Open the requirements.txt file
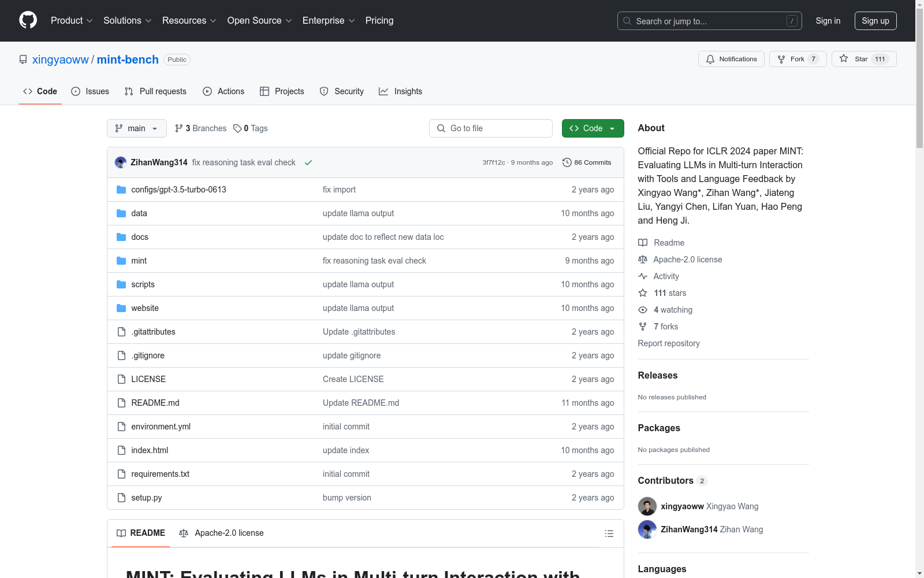This screenshot has height=578, width=924. click(x=161, y=474)
